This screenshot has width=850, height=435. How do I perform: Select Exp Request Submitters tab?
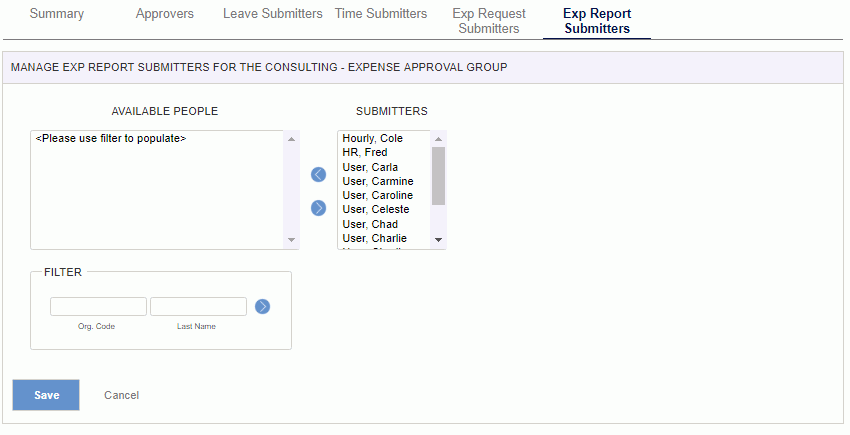pyautogui.click(x=489, y=21)
